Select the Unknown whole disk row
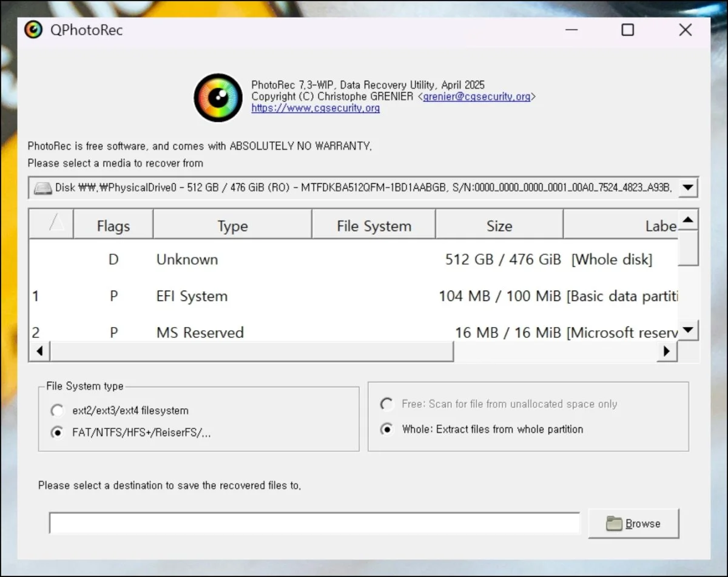Image resolution: width=728 pixels, height=577 pixels. point(187,260)
